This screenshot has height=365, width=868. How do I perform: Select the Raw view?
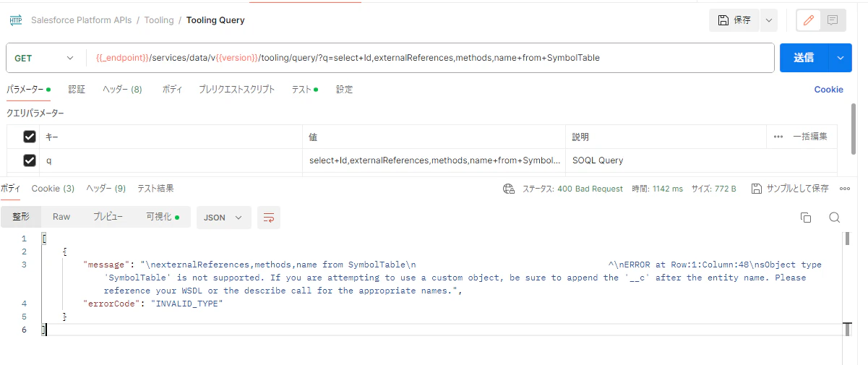[x=61, y=217]
